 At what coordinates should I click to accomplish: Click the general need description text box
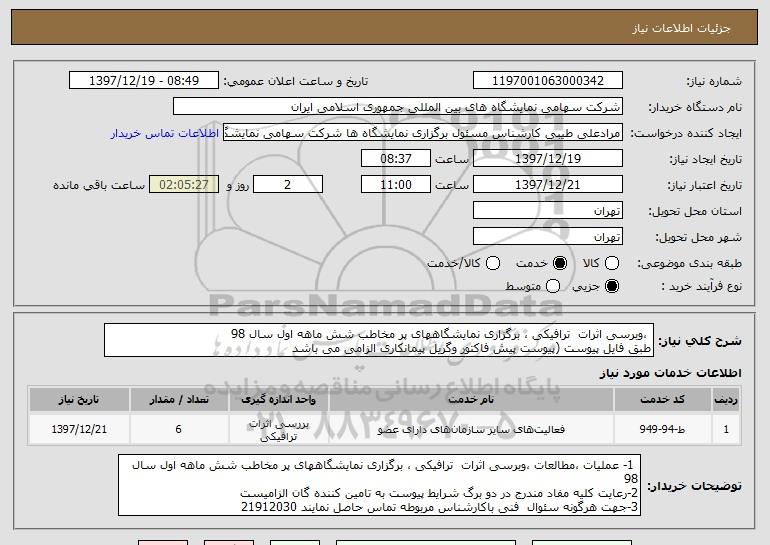379,340
